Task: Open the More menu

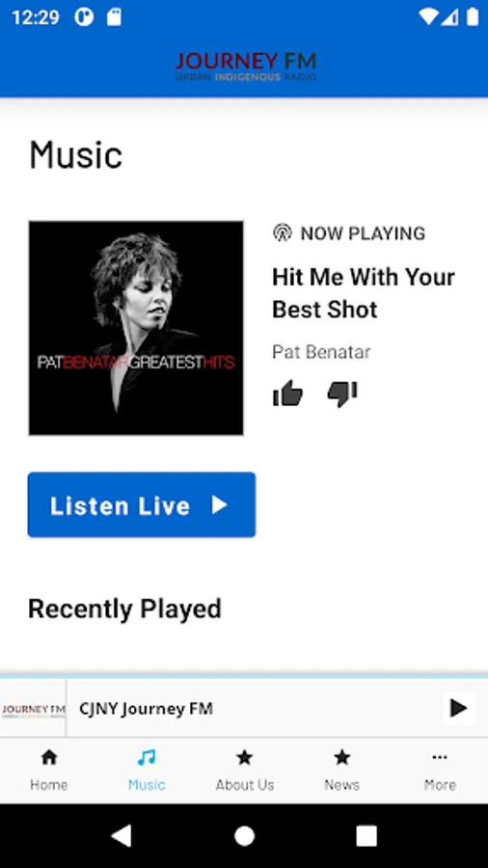Action: pyautogui.click(x=440, y=770)
